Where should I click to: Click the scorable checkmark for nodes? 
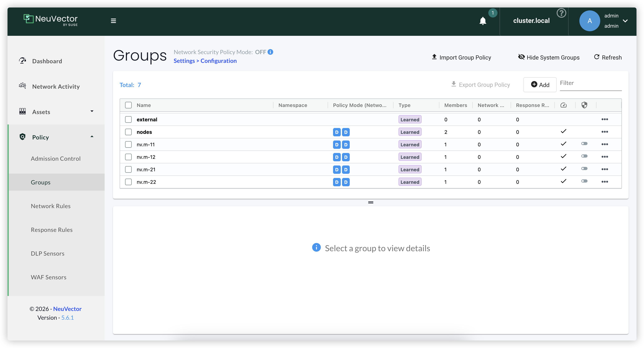tap(564, 131)
